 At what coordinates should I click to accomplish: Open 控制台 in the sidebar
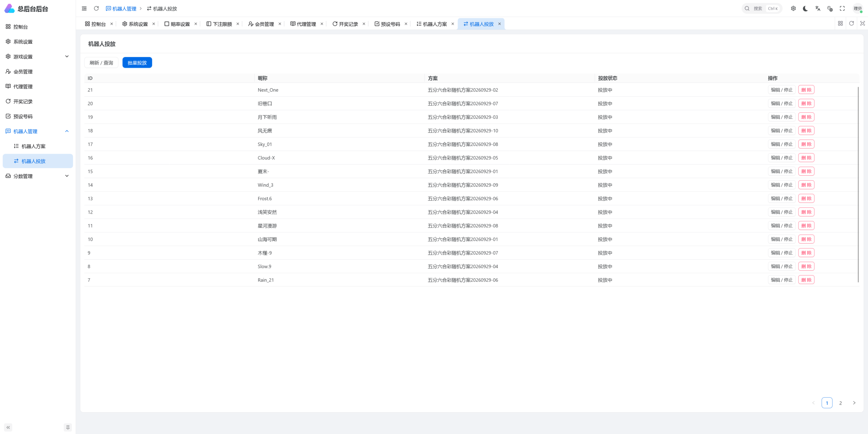(38, 27)
